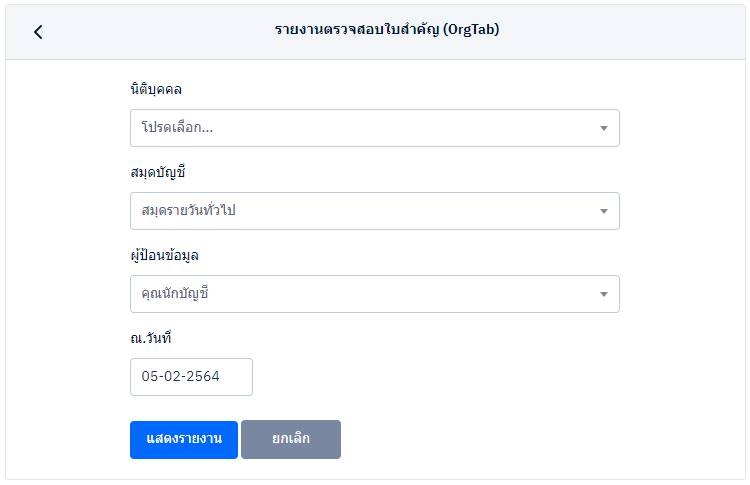Screen dimensions: 750x485
Task: Click the 05-02-2564 date value
Action: 180,377
